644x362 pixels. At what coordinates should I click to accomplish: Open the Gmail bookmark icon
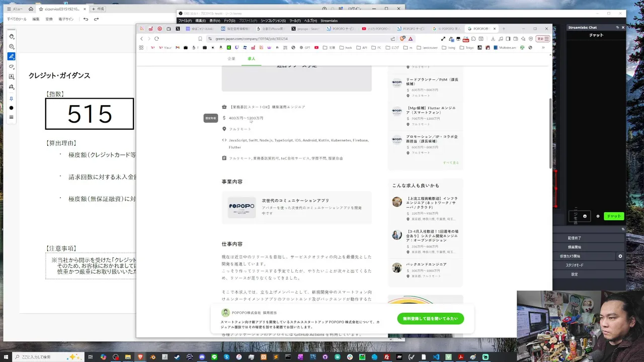coord(178,47)
